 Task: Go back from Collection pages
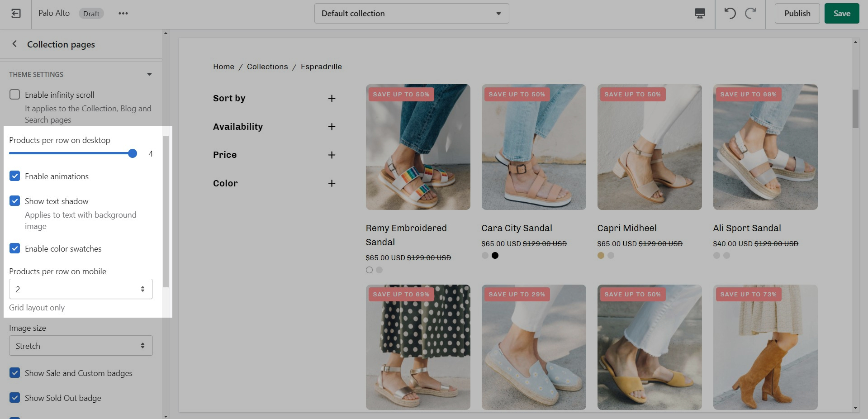click(x=14, y=44)
